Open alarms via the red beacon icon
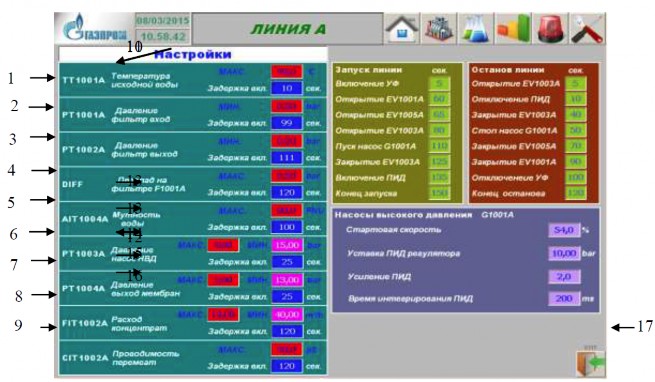655x382 pixels. click(550, 29)
